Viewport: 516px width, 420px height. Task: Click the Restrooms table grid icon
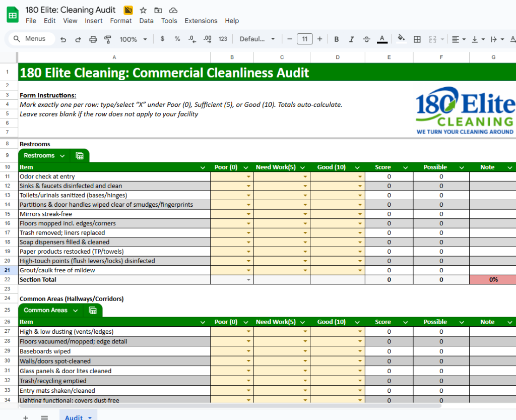pyautogui.click(x=80, y=156)
